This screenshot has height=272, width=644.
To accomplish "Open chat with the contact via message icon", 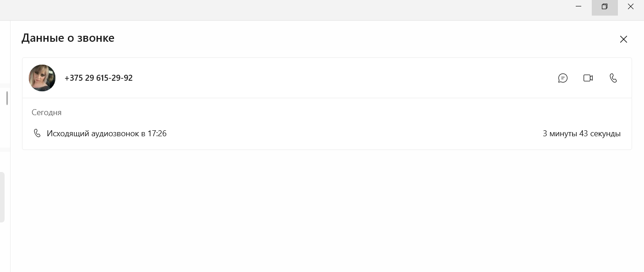I will [x=562, y=78].
